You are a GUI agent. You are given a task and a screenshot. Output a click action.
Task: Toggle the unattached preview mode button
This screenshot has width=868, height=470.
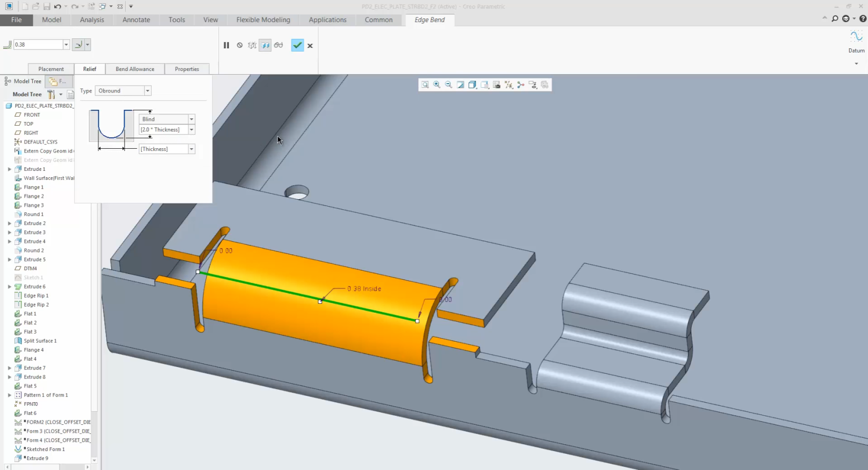tap(252, 45)
